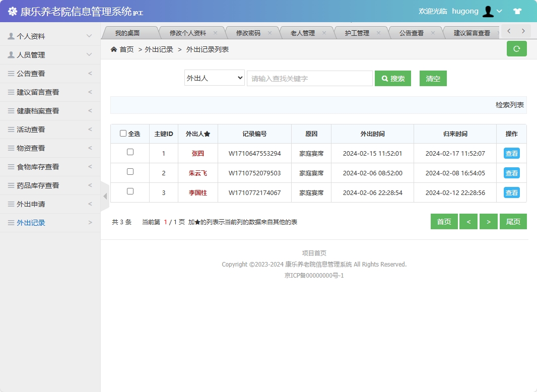Check the checkbox for 朱云飞's record row
Image resolution: width=537 pixels, height=392 pixels.
point(130,172)
